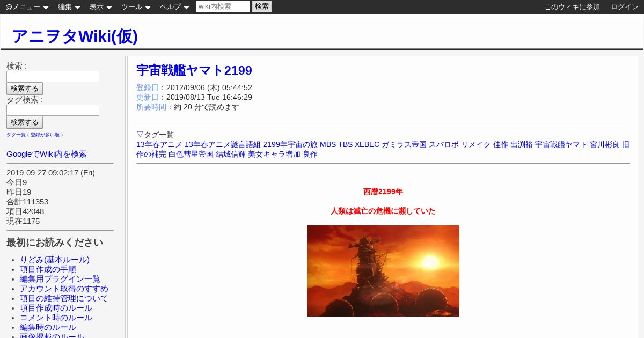The height and width of the screenshot is (338, 644).
Task: Select the 結城信輝 tag
Action: [231, 154]
